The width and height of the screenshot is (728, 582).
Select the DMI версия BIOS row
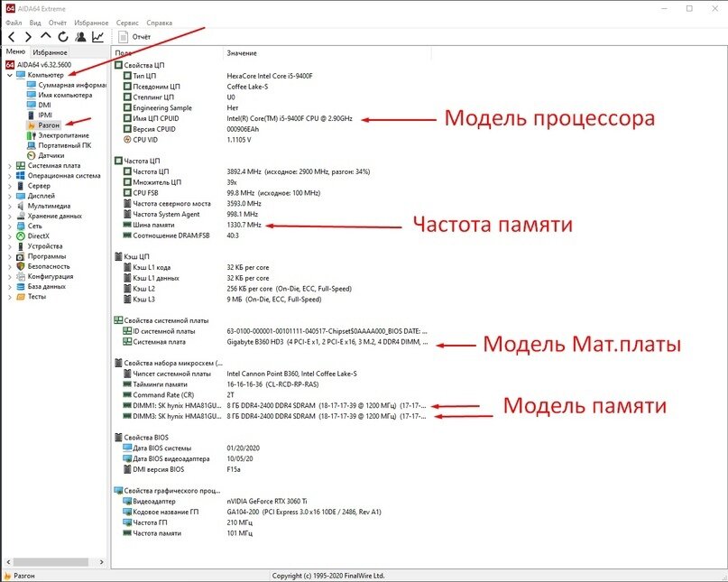click(270, 469)
